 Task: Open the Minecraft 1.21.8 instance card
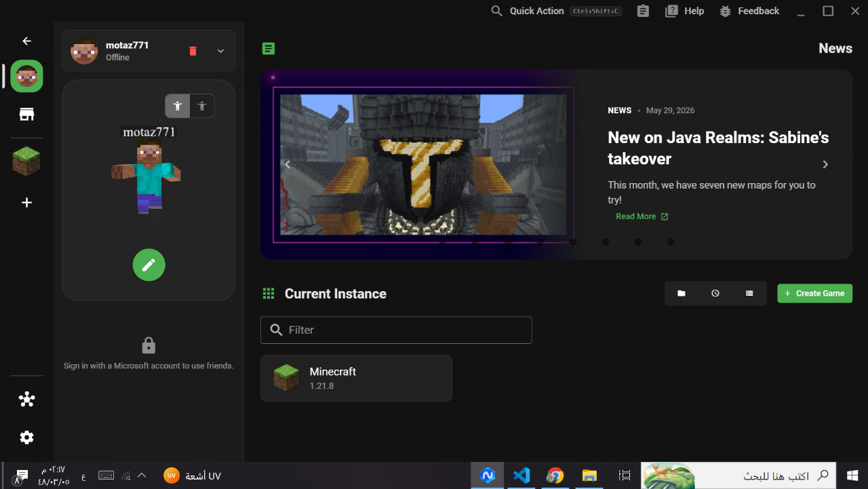point(356,378)
